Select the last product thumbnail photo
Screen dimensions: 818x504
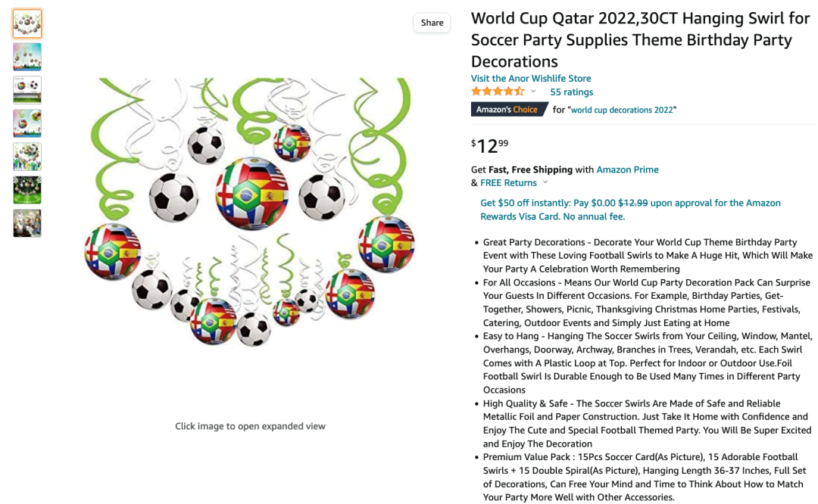(x=27, y=223)
